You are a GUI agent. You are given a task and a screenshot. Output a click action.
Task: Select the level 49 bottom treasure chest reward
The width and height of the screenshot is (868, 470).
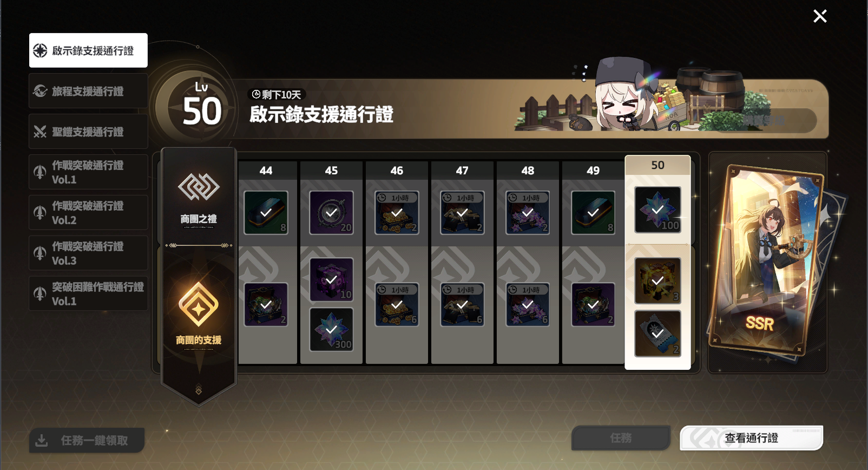click(x=593, y=305)
